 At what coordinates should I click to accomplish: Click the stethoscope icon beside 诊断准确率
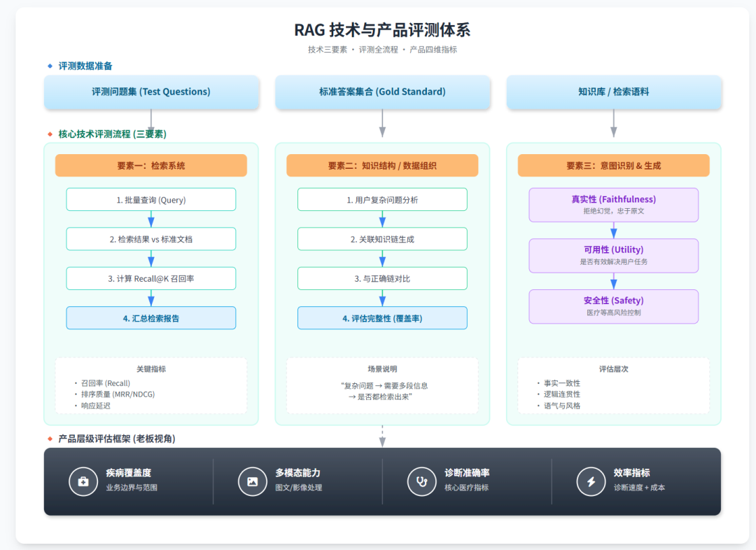click(x=421, y=481)
